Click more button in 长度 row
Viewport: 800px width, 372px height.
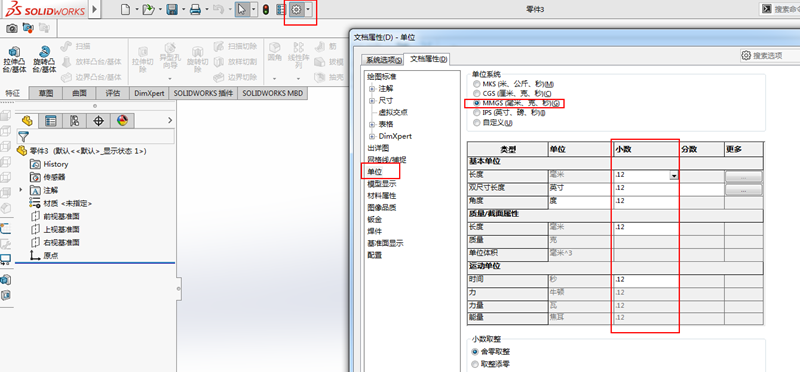743,177
